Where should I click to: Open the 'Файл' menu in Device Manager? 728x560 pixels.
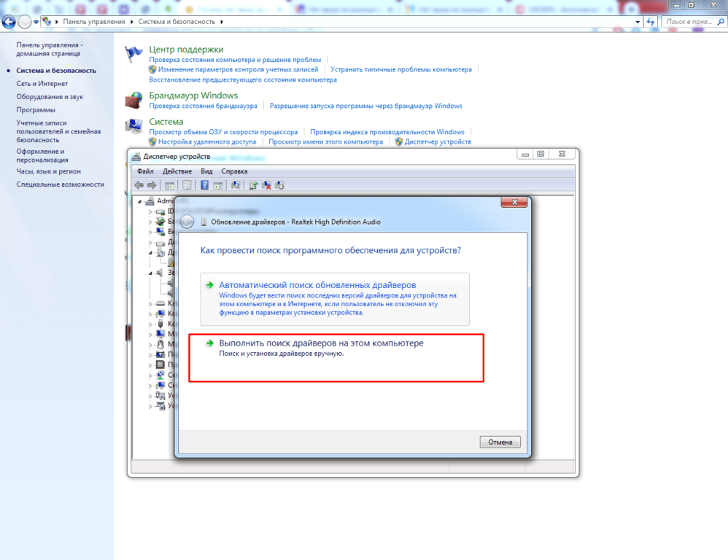click(x=145, y=171)
